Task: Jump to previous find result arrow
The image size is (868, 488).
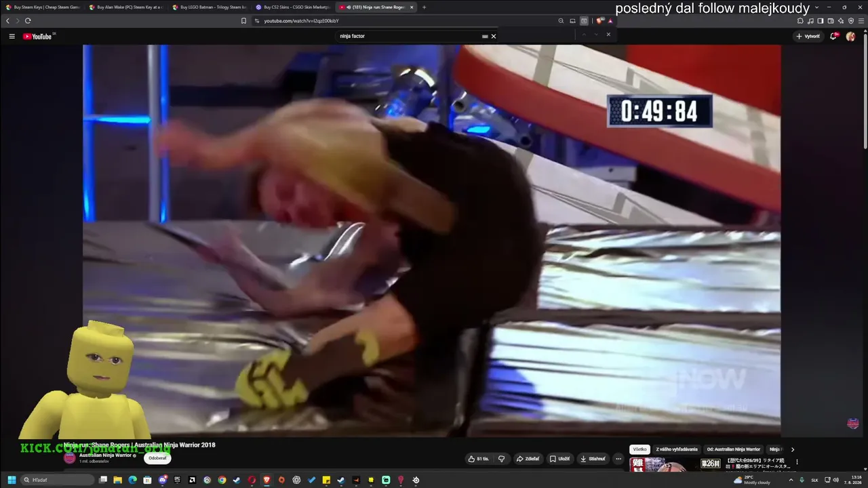Action: click(x=584, y=35)
